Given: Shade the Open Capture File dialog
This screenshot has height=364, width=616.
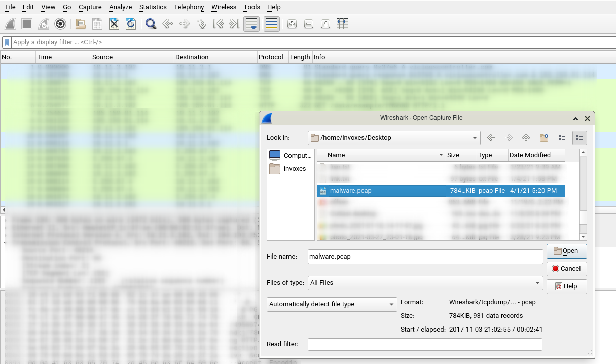Looking at the screenshot, I should click(576, 118).
